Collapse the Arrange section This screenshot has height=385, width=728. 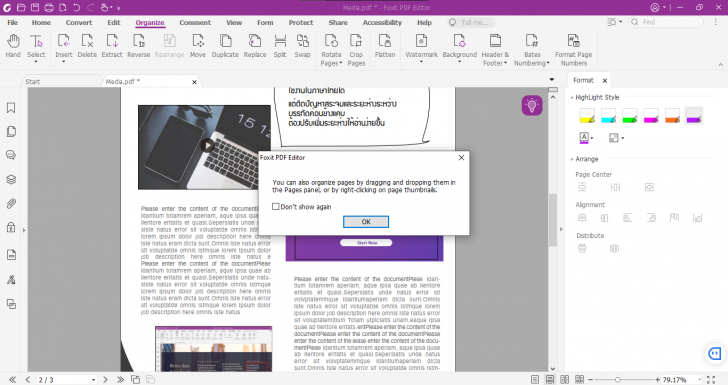[572, 159]
